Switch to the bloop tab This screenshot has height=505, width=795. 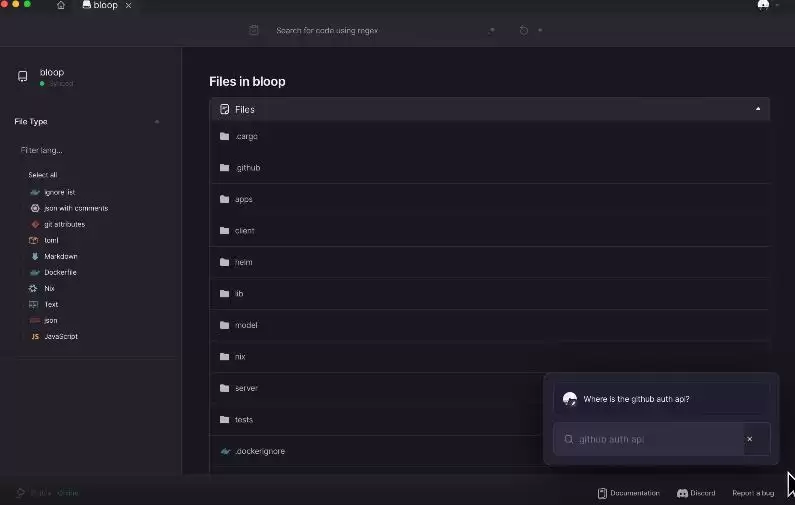100,5
